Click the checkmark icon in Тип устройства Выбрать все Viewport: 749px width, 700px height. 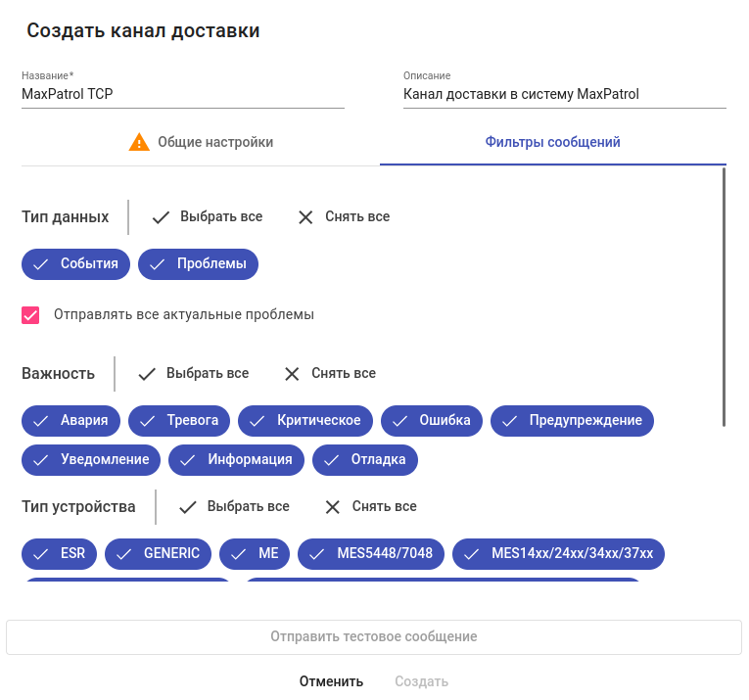188,507
